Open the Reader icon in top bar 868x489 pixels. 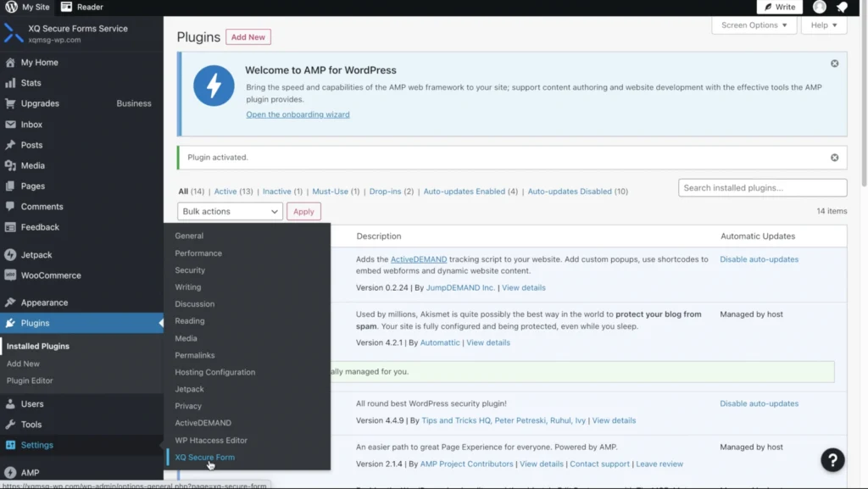[x=66, y=7]
